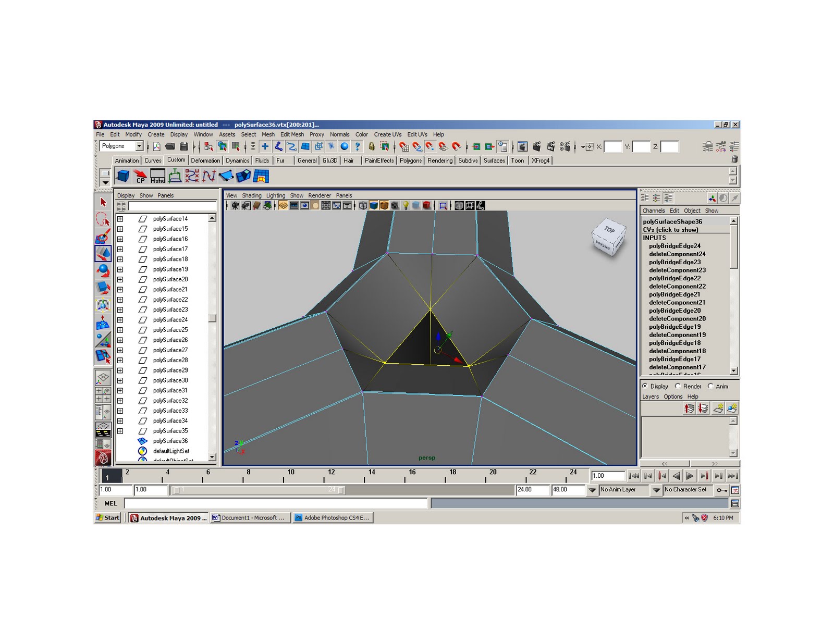Select the Show Manipulator tool

[x=103, y=340]
